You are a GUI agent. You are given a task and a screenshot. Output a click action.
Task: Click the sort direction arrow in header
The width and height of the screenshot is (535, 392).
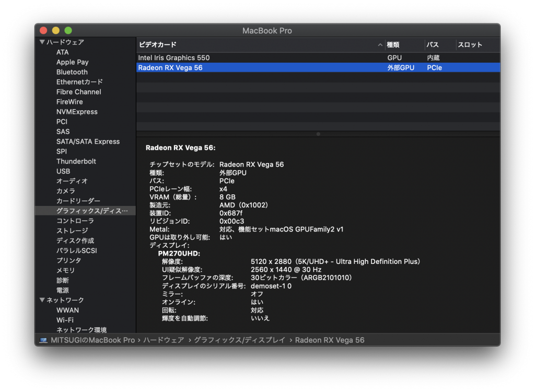[380, 45]
